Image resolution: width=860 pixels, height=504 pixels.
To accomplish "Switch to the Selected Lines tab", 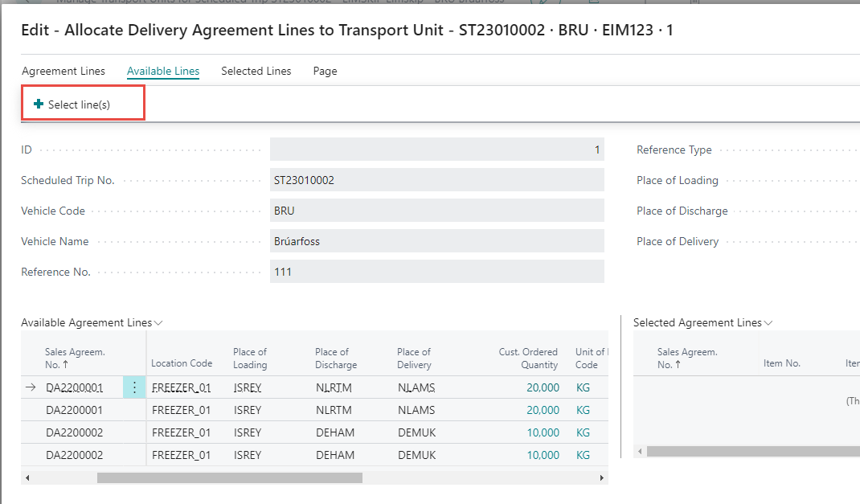I will click(x=256, y=71).
